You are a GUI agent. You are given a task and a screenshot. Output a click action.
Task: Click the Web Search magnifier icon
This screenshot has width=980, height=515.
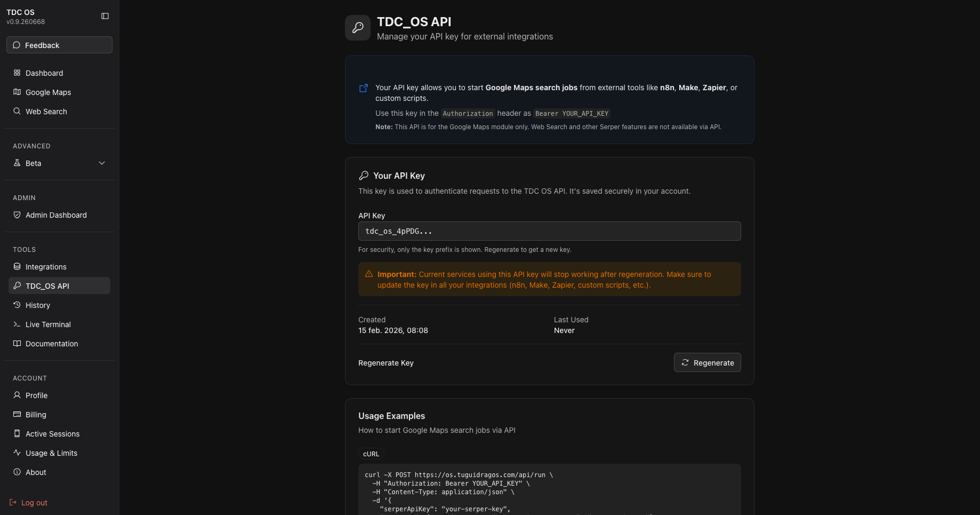17,111
